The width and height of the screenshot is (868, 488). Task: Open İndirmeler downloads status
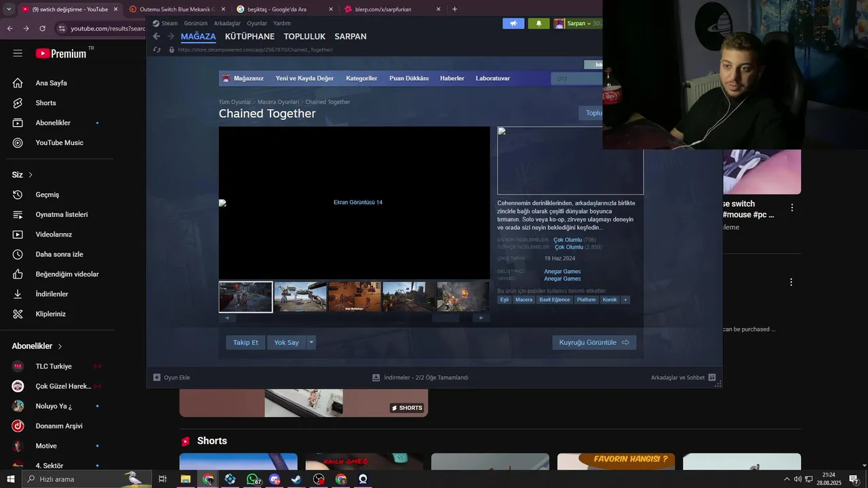tap(420, 378)
